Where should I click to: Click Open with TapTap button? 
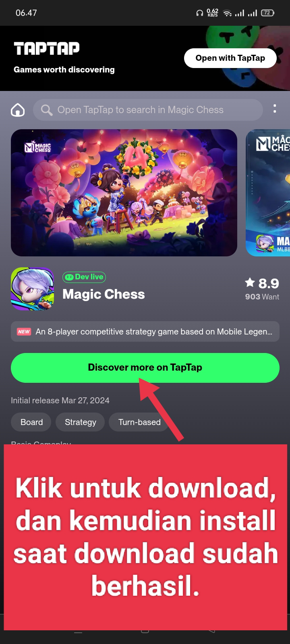coord(230,58)
